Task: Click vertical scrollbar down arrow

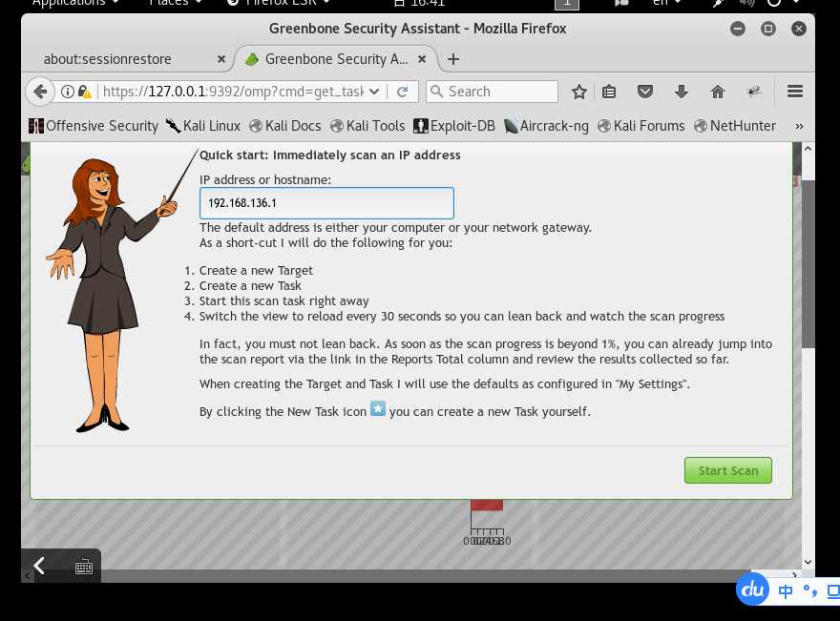Action: point(808,562)
